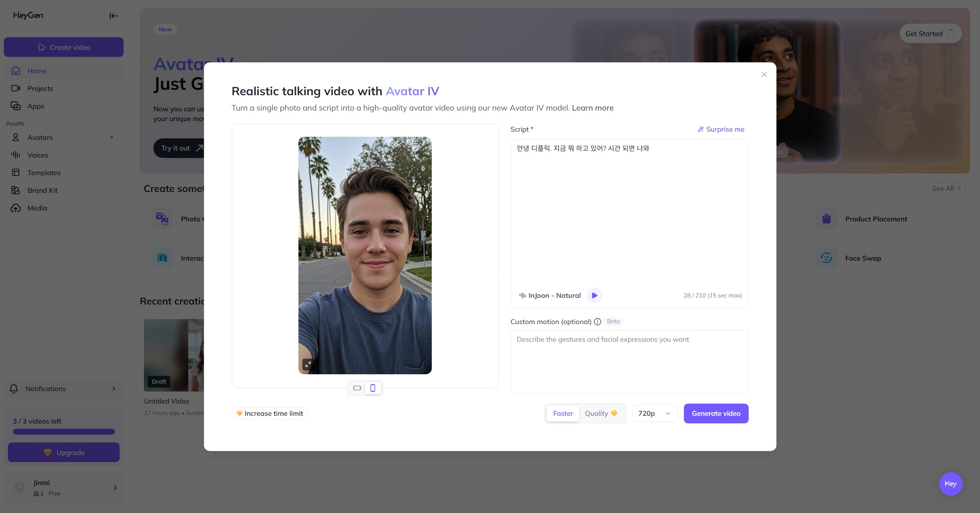Collapse the sidebar with arrow icon
The width and height of the screenshot is (980, 513).
[x=114, y=16]
